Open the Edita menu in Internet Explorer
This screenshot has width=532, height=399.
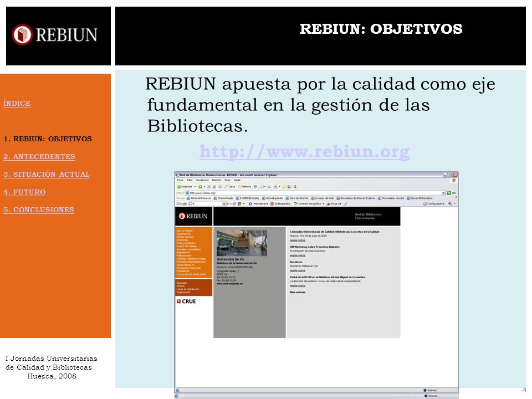[x=190, y=180]
